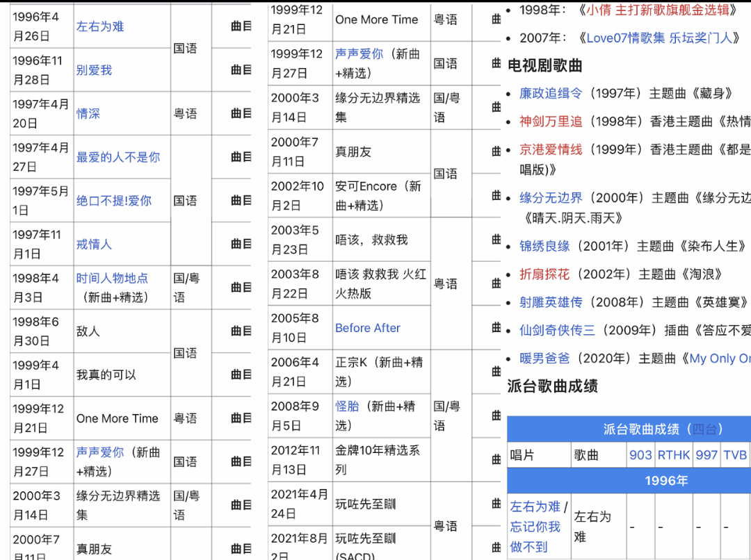The image size is (751, 560).
Task: Open the 别爱我 album link
Action: click(94, 70)
